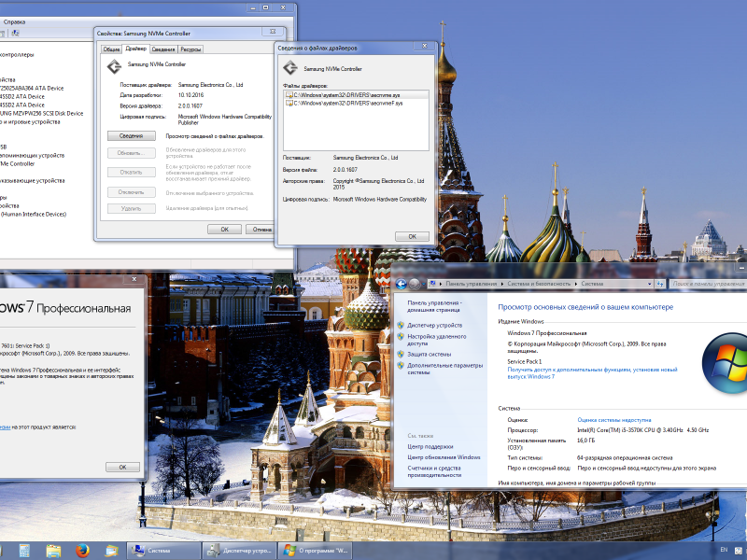Click the shield icon beside Защита системы
The width and height of the screenshot is (747, 560).
(x=401, y=355)
